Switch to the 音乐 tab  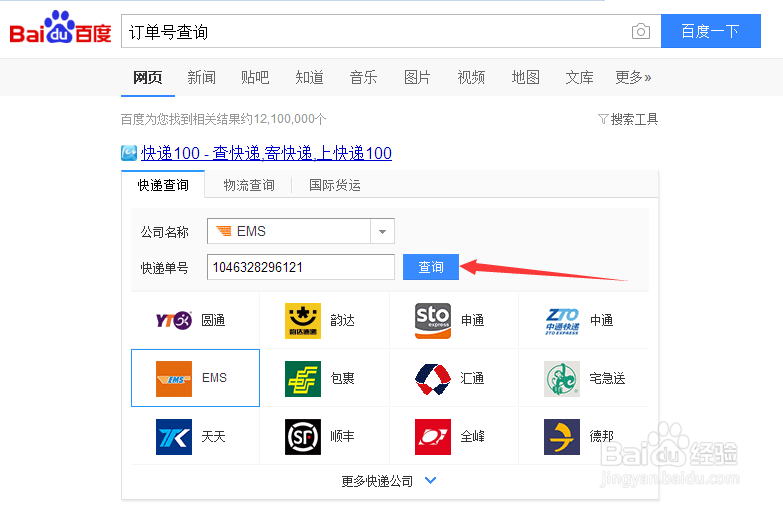363,77
